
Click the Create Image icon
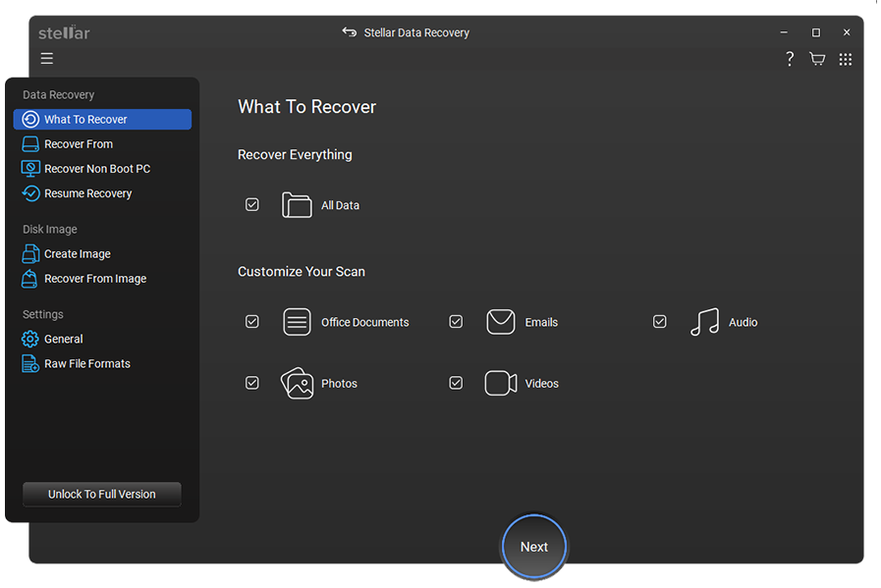[30, 254]
